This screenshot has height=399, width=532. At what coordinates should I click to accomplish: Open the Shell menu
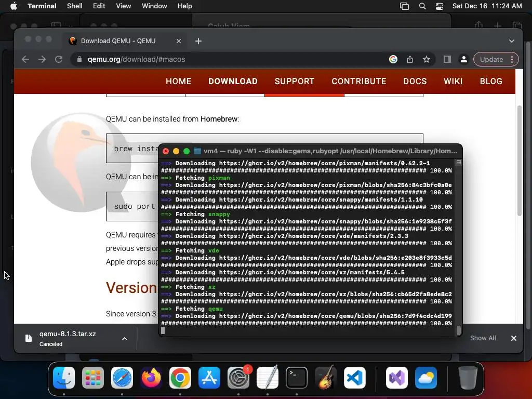point(75,6)
